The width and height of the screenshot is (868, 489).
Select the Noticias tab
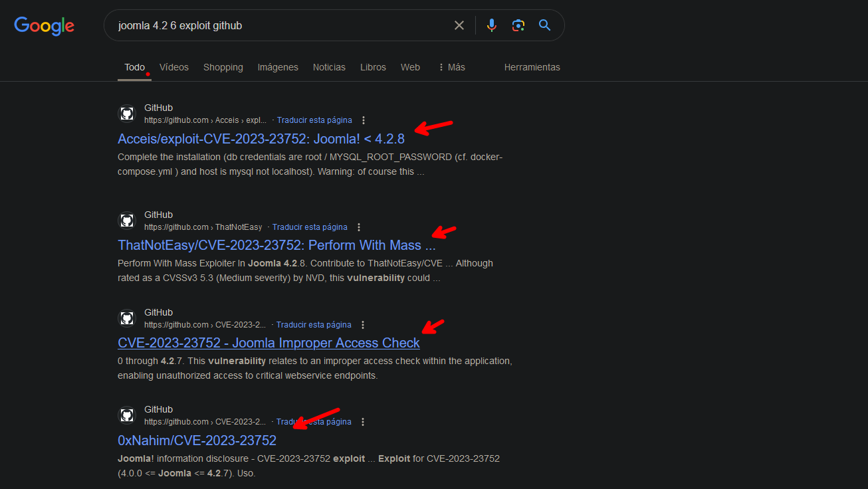pos(329,67)
